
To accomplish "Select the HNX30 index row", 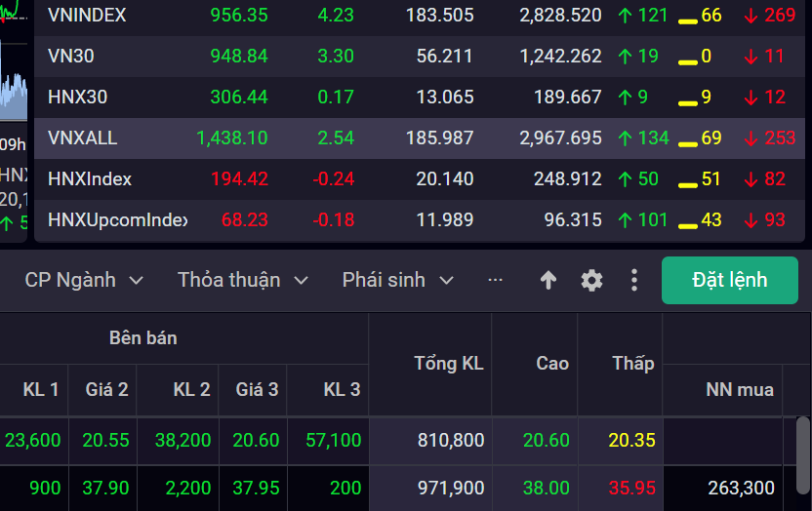I will 420,98.
